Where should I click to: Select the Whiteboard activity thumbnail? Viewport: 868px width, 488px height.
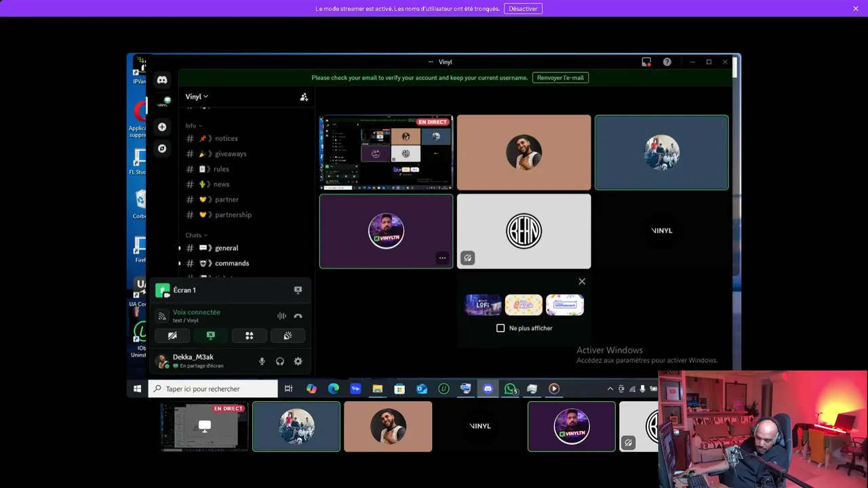click(x=565, y=305)
